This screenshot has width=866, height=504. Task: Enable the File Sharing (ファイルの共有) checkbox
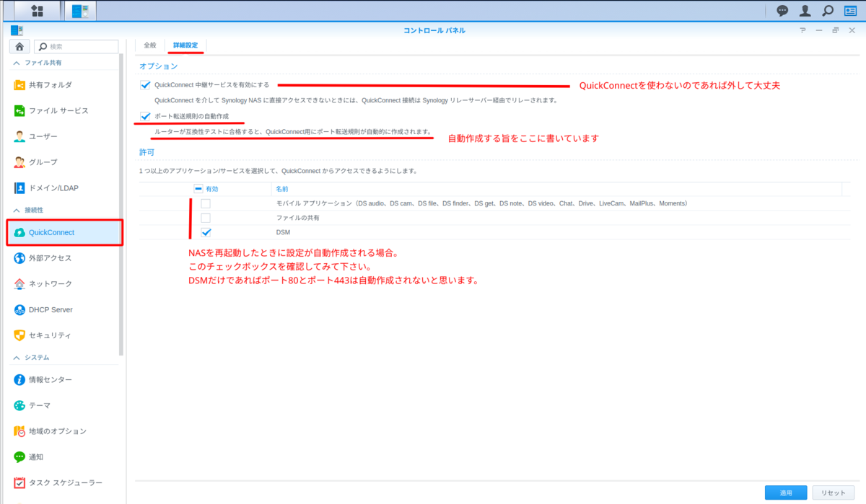[x=206, y=218]
